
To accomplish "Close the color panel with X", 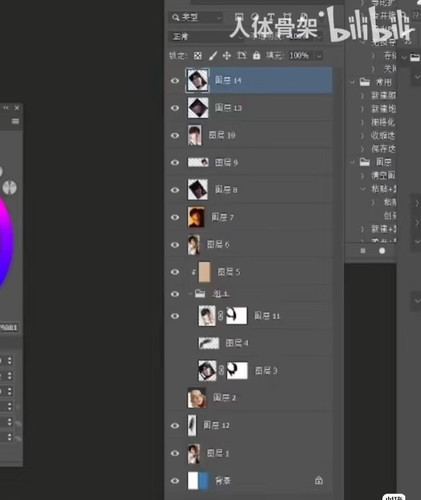I will click(x=17, y=108).
